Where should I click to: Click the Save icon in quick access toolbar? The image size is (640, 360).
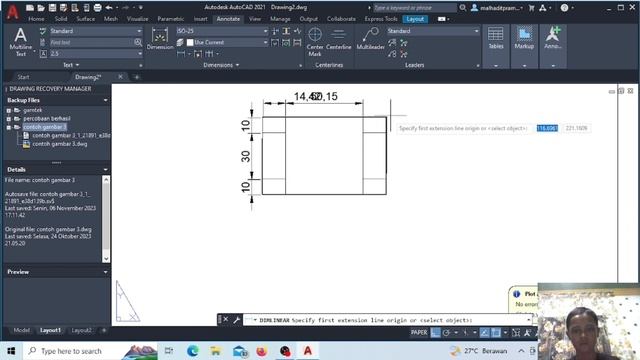point(52,8)
